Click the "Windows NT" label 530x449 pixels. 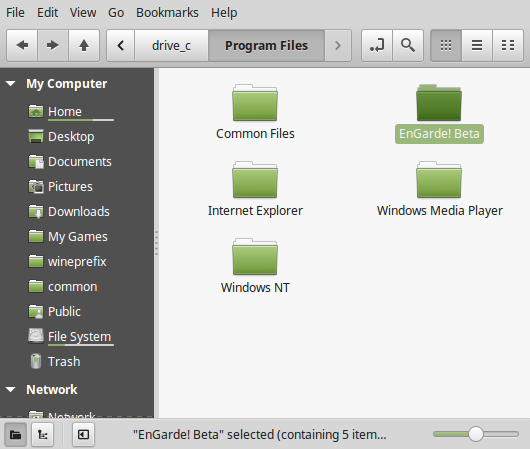coord(255,288)
